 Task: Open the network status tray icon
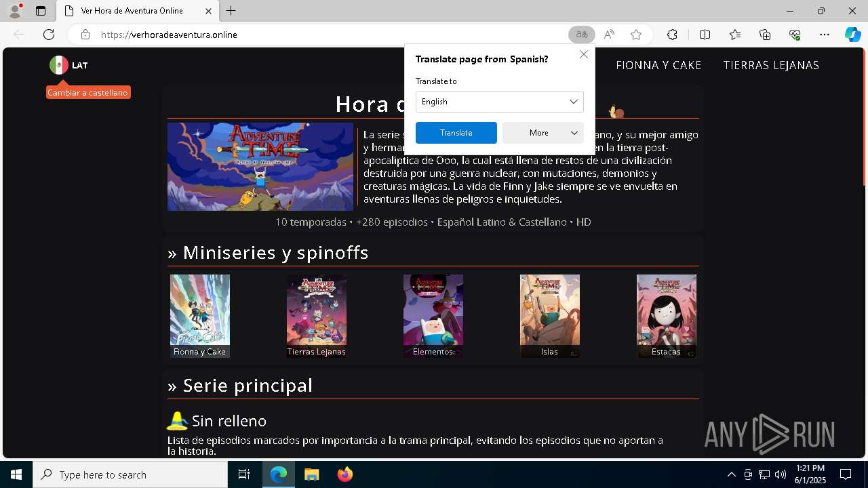pos(764,474)
